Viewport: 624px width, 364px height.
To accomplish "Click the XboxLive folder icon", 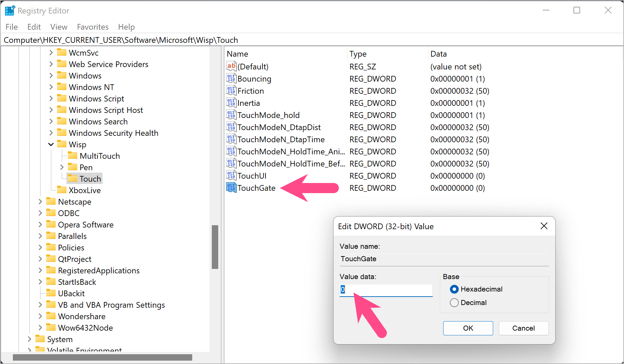I will (61, 190).
